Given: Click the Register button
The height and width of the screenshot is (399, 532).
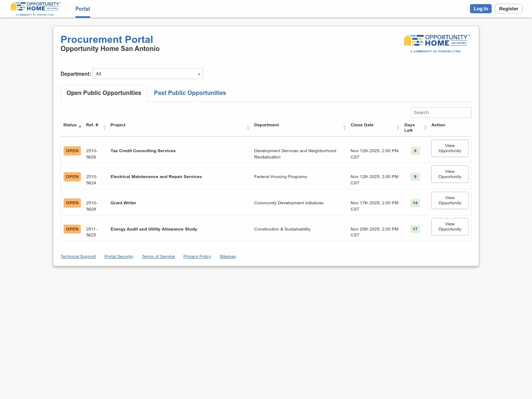Looking at the screenshot, I should [x=508, y=9].
